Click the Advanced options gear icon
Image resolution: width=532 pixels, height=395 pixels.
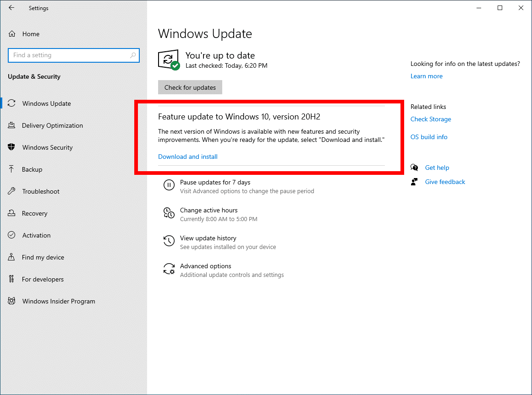[x=169, y=269]
